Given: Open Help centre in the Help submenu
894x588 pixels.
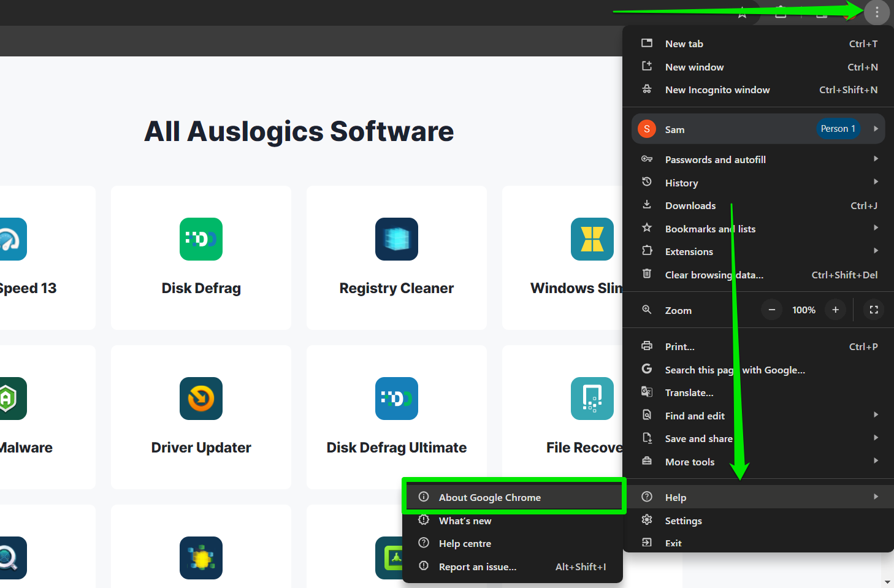Looking at the screenshot, I should pyautogui.click(x=465, y=544).
